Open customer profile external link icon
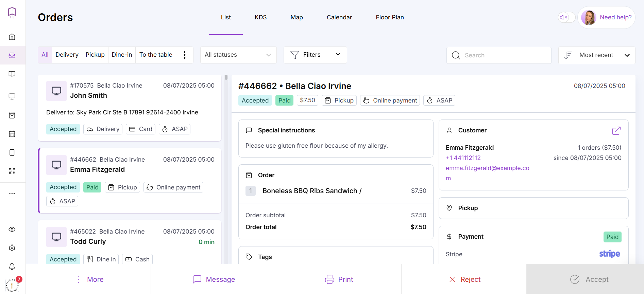 (x=616, y=130)
